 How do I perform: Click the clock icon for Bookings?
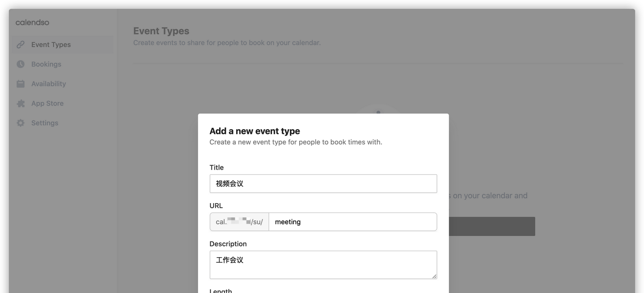(21, 64)
